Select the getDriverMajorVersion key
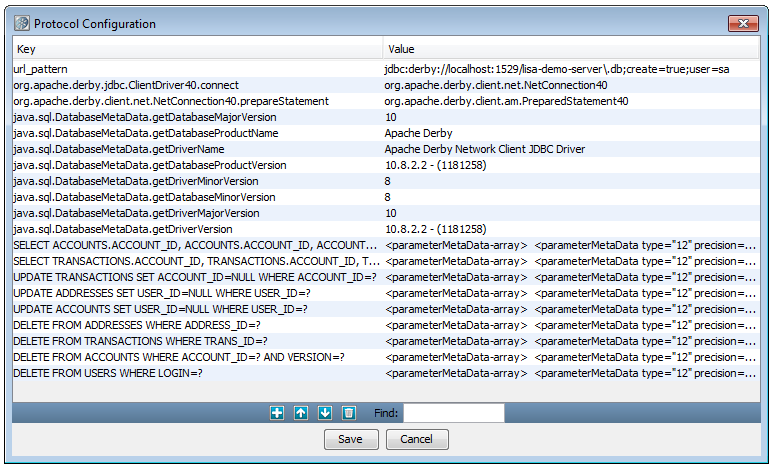 [x=198, y=213]
